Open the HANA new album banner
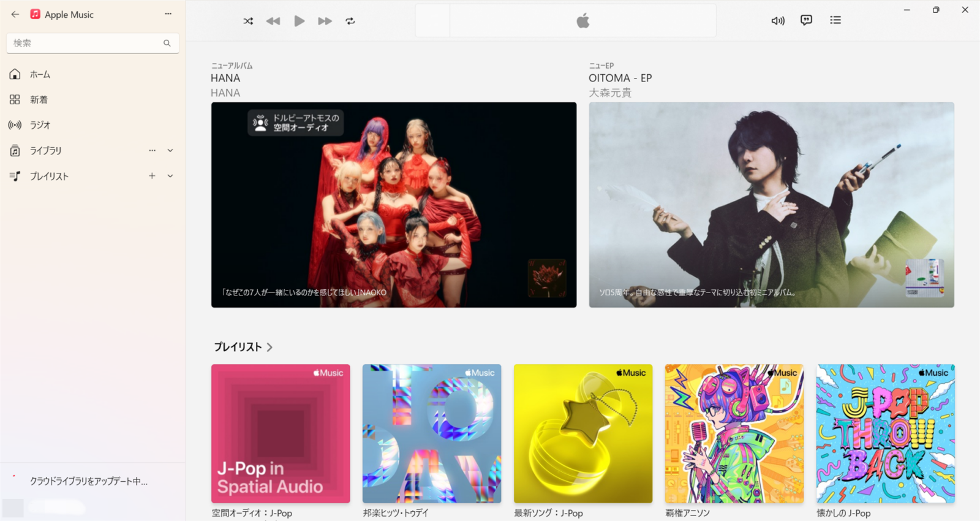980x521 pixels. click(x=394, y=205)
